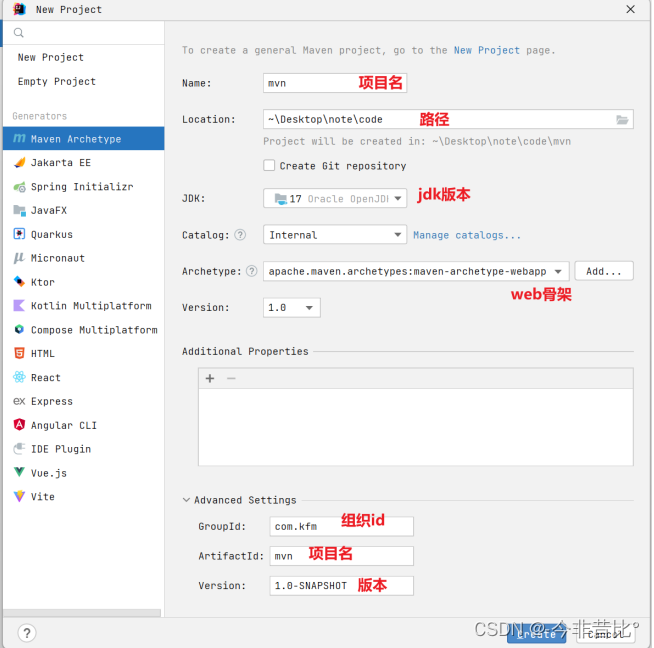The width and height of the screenshot is (654, 648).
Task: Click the Jakarta EE generator icon
Action: click(19, 162)
